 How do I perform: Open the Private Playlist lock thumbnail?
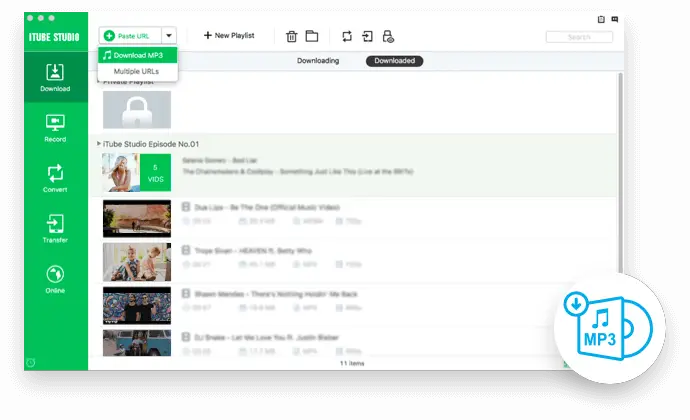[137, 110]
